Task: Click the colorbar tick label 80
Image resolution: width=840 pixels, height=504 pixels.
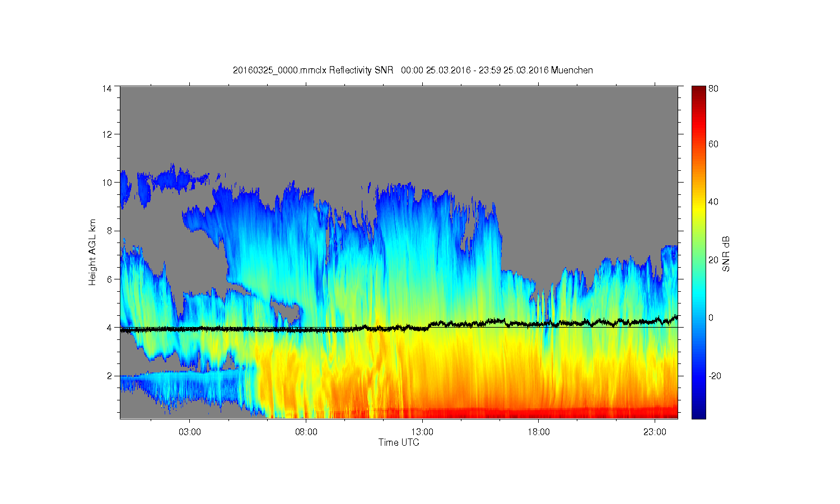Action: (713, 88)
